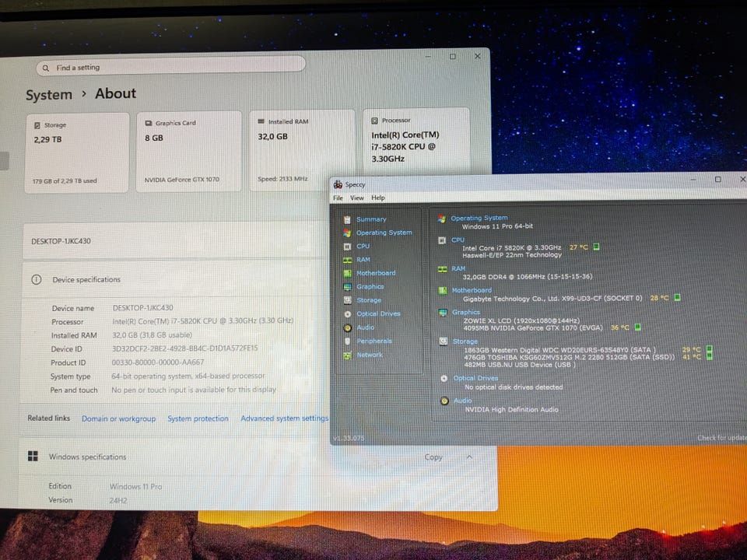
Task: Click the 32,0GB DDR4 RAM line in Speccy
Action: pyautogui.click(x=528, y=277)
